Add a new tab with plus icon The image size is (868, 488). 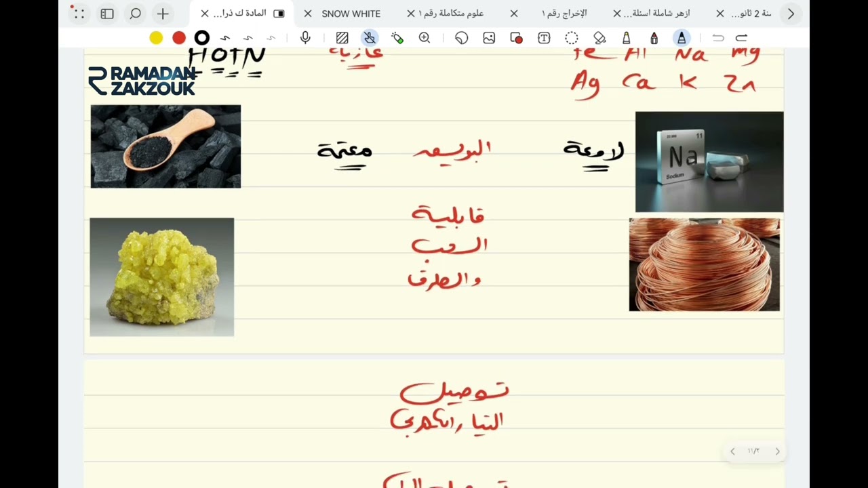point(163,14)
